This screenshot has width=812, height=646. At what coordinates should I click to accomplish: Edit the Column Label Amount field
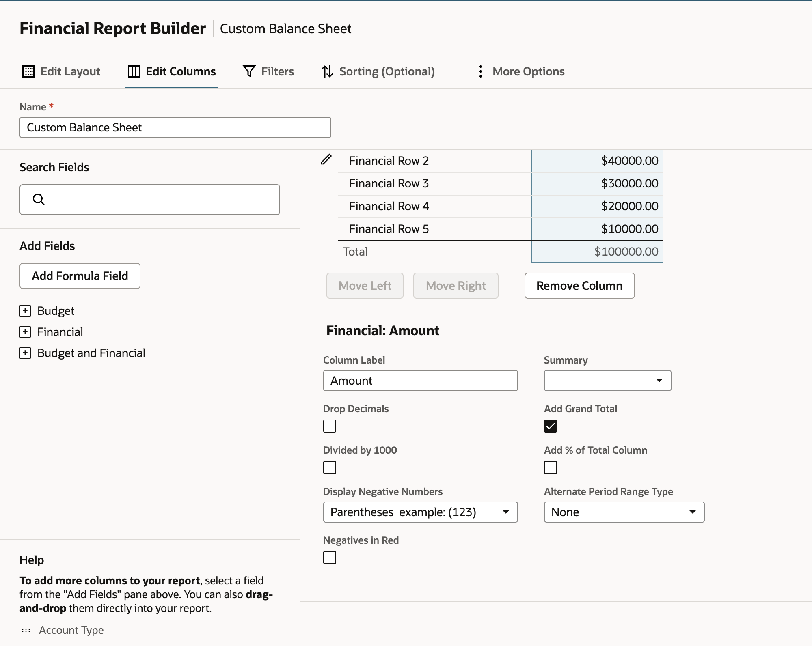point(420,381)
